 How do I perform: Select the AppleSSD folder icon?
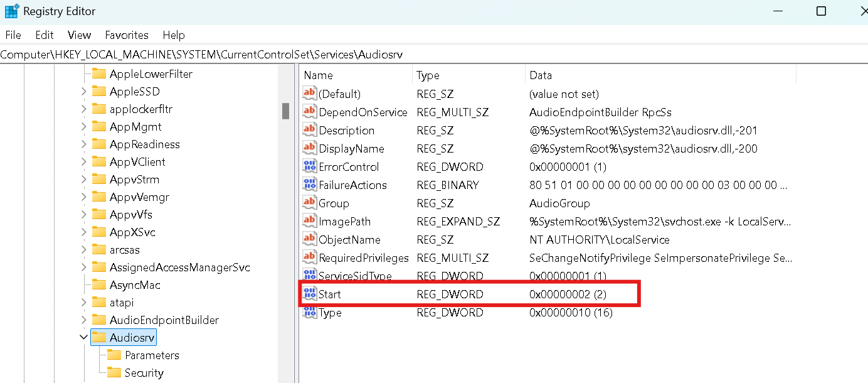tap(99, 91)
